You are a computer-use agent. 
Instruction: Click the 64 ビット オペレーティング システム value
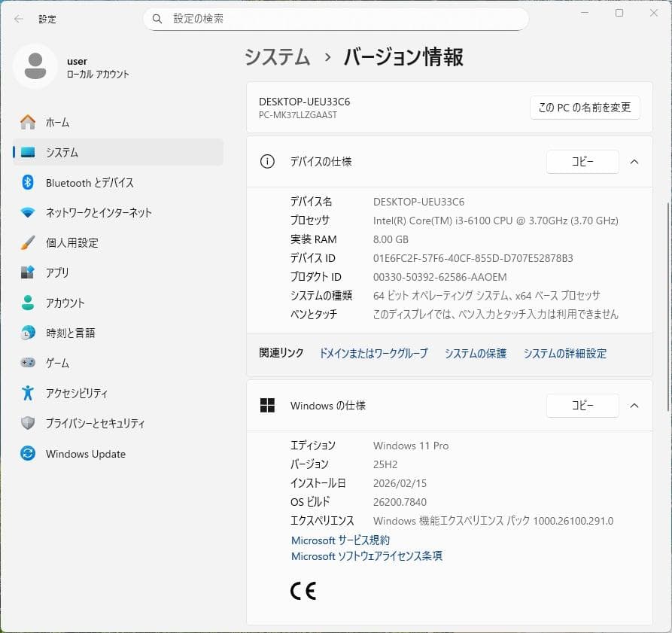(486, 296)
